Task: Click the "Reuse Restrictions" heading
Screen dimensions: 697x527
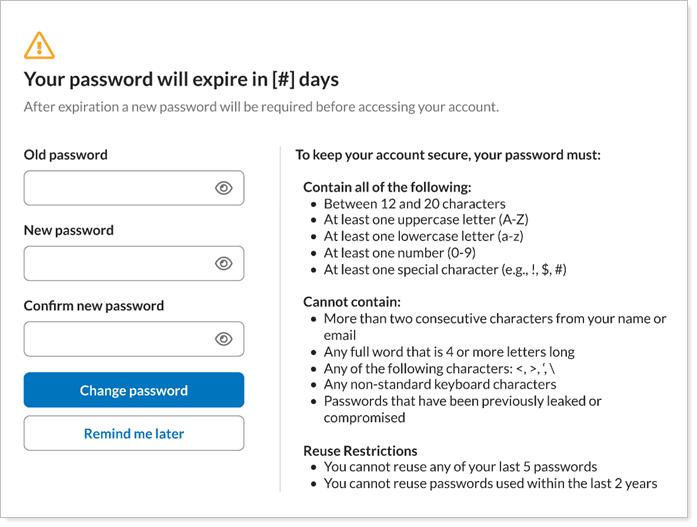Action: (x=360, y=451)
